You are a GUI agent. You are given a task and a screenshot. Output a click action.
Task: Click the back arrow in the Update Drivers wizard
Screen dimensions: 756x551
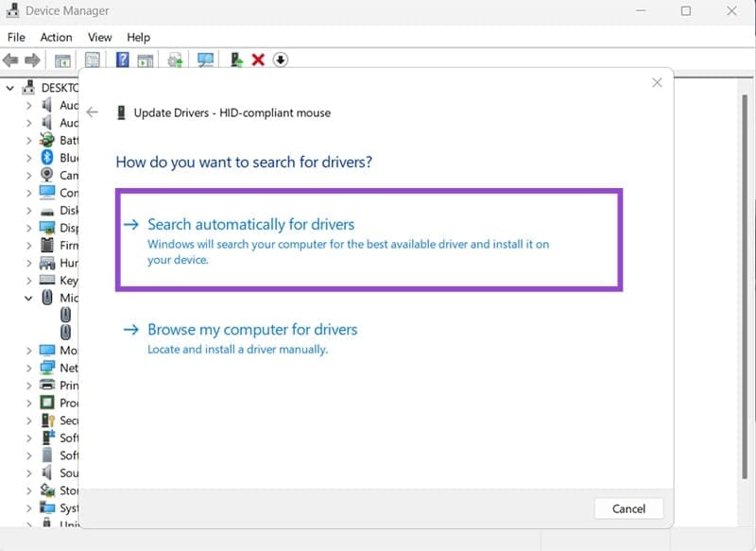[92, 112]
